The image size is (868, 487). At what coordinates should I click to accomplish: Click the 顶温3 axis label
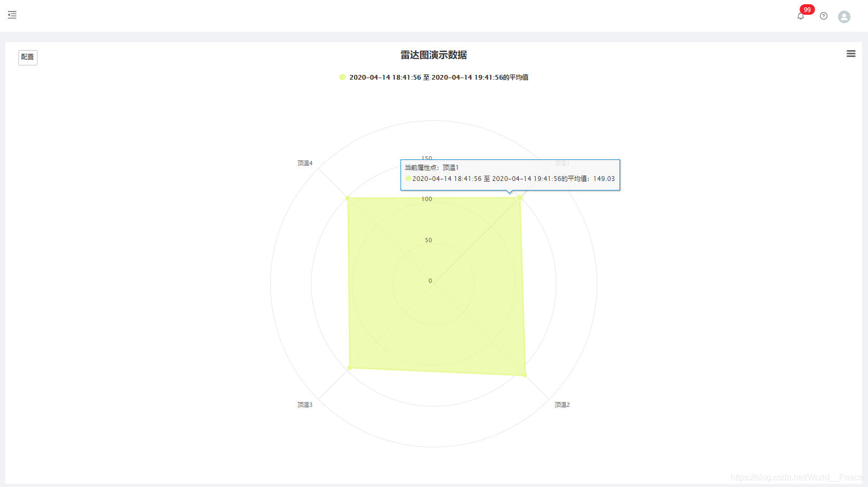[x=305, y=405]
